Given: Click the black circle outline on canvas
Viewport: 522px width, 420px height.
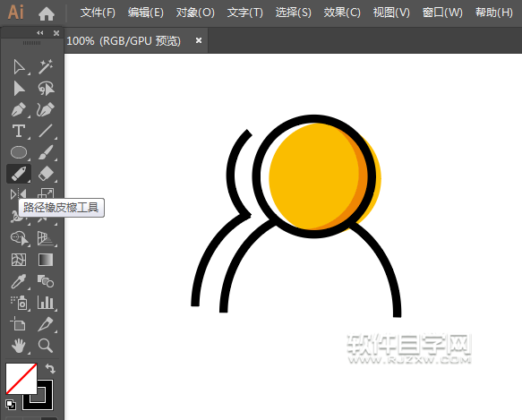Looking at the screenshot, I should coord(256,176).
